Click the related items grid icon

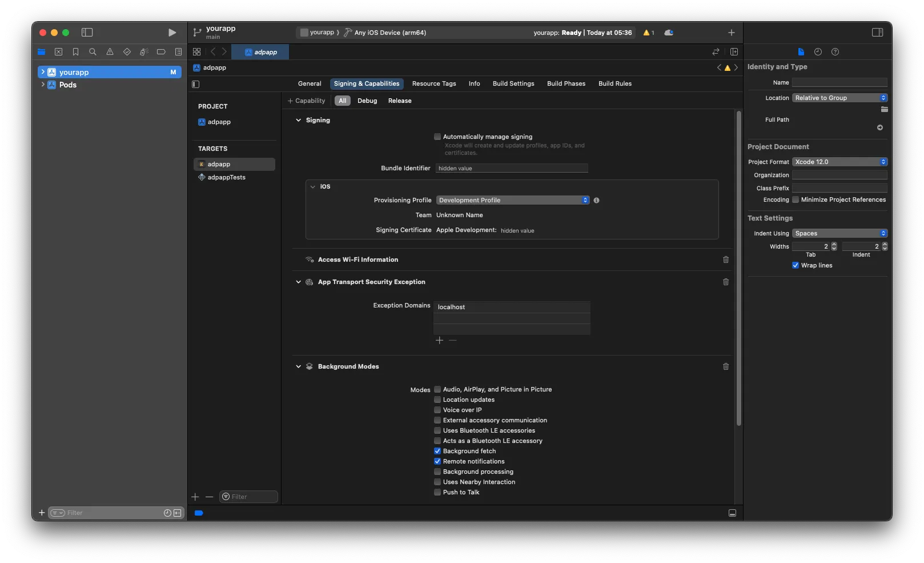pyautogui.click(x=196, y=52)
